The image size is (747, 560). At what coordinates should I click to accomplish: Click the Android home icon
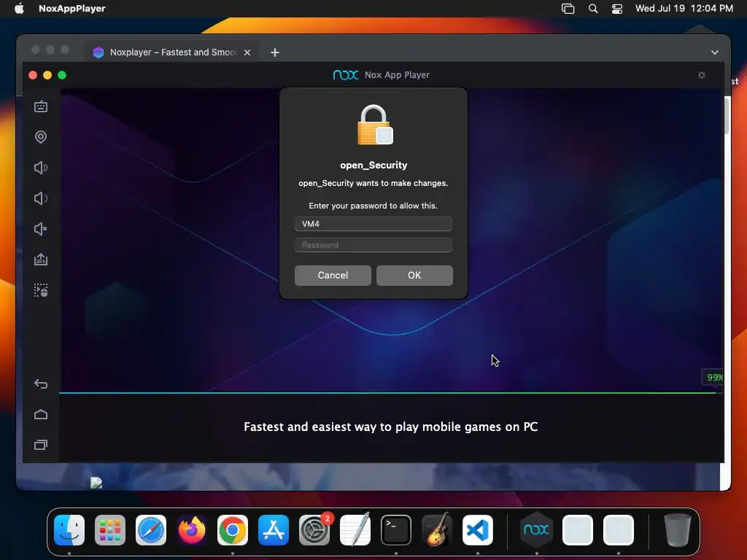coord(41,414)
